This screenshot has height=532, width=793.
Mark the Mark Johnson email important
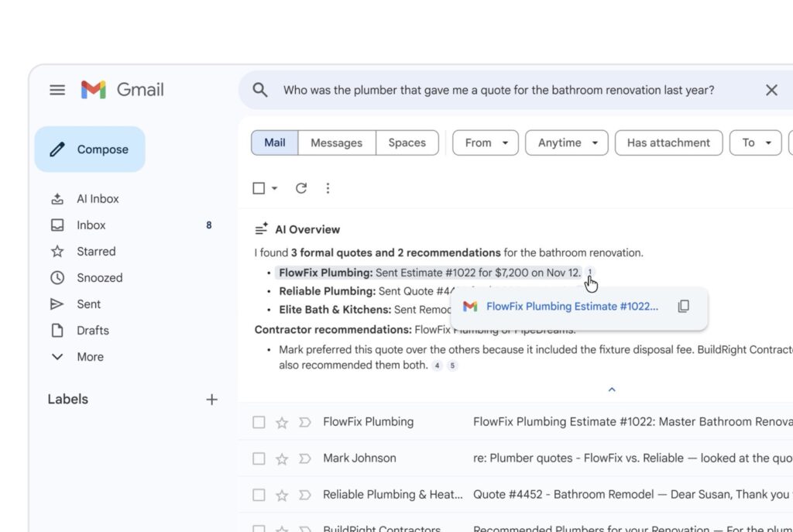[x=304, y=458]
